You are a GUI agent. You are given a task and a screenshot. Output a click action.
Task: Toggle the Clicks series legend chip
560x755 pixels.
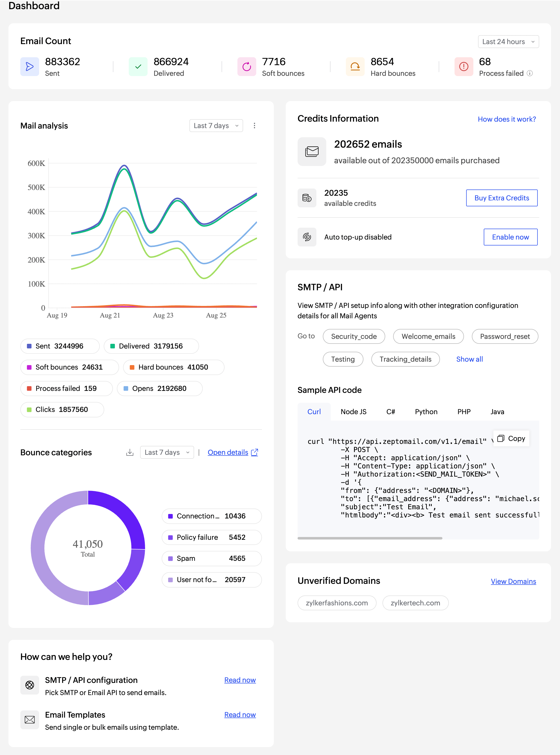[x=62, y=409]
